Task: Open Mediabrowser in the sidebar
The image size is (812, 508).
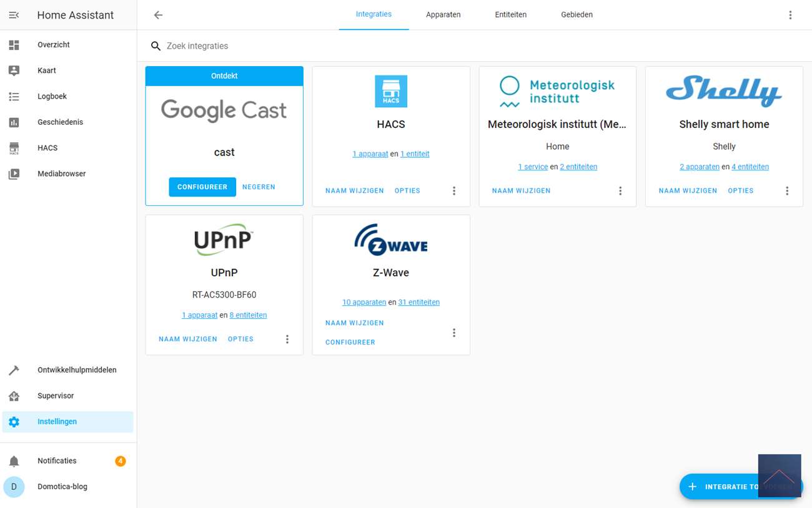Action: (61, 173)
